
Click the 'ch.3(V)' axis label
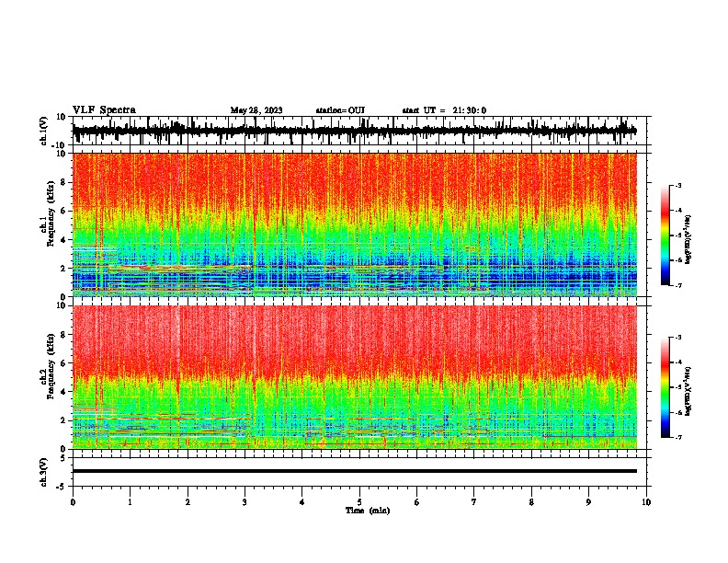(x=44, y=472)
